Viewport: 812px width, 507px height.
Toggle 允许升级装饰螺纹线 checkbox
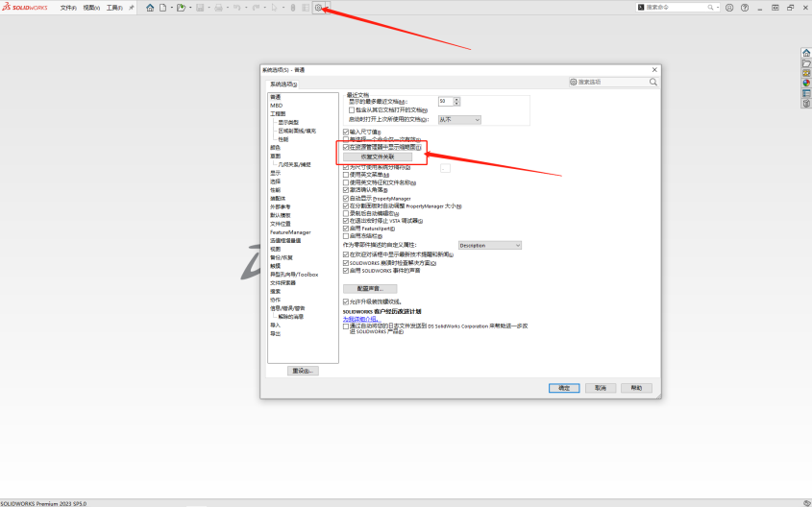pyautogui.click(x=346, y=302)
